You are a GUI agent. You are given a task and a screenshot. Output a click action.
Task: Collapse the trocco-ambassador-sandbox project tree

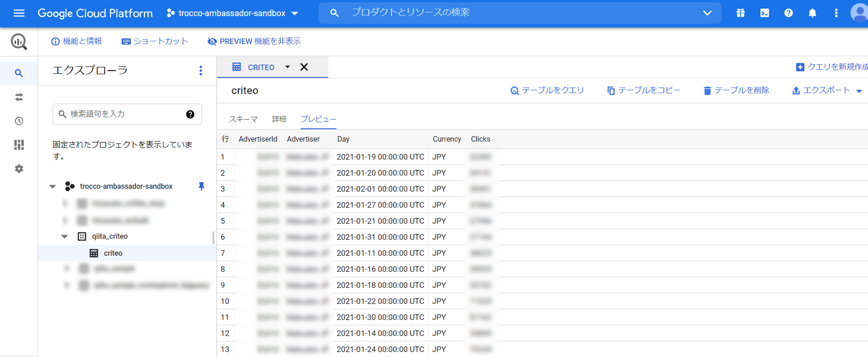tap(53, 187)
